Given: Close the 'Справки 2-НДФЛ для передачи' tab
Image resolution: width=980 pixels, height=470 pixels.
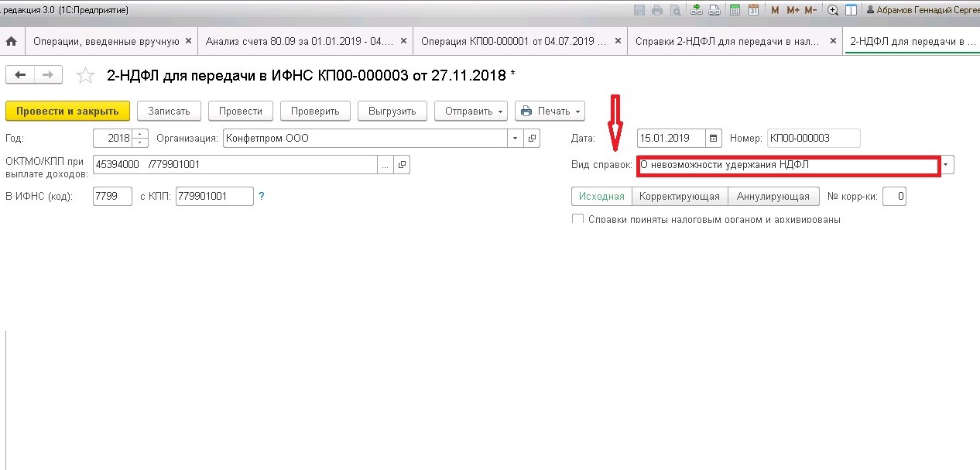Looking at the screenshot, I should click(x=833, y=41).
